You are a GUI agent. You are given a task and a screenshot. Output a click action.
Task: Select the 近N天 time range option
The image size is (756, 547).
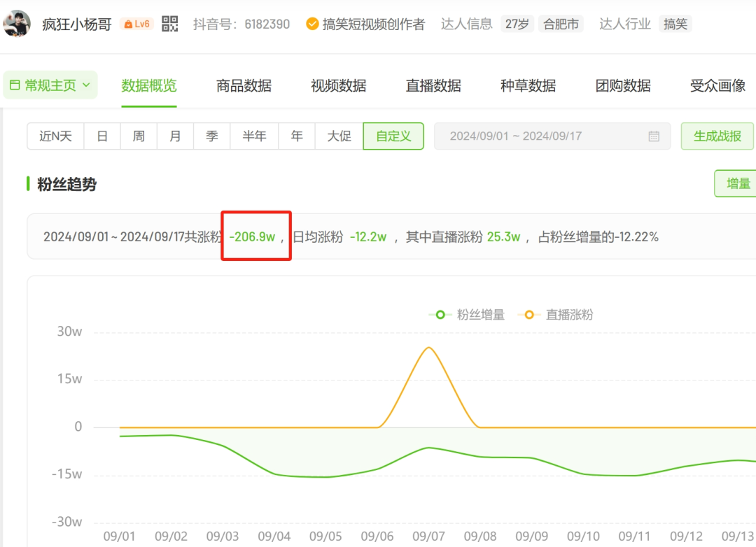[56, 136]
